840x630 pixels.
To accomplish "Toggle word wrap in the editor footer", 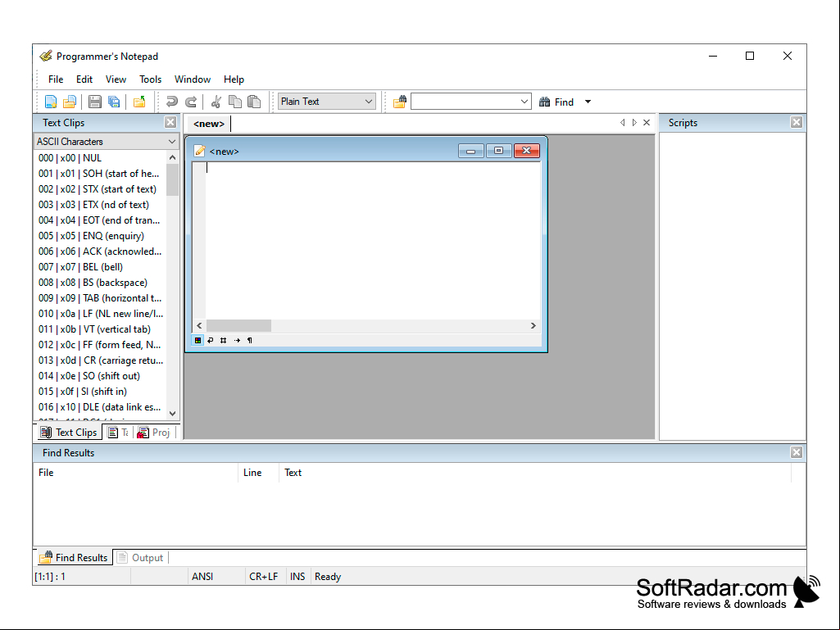I will tap(211, 340).
